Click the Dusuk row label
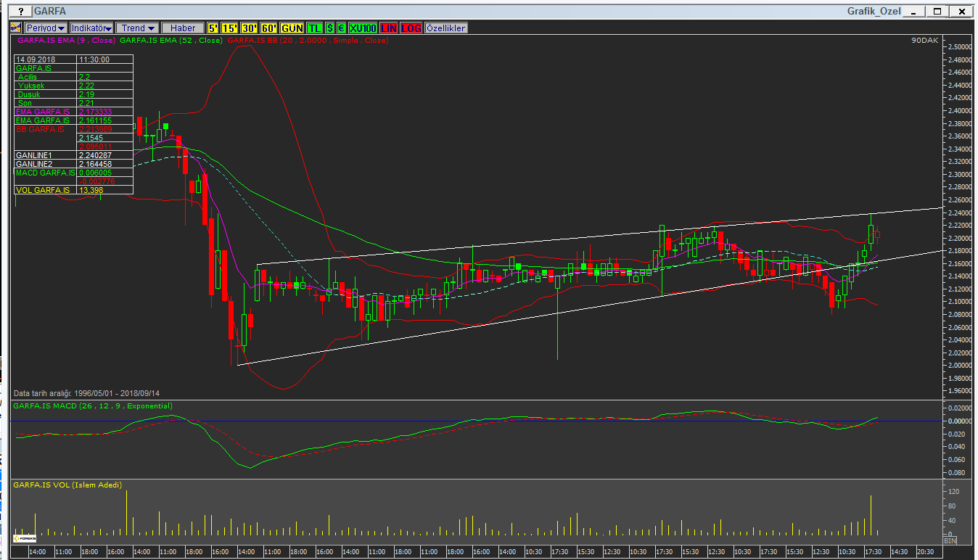Image resolution: width=978 pixels, height=560 pixels. (x=46, y=94)
